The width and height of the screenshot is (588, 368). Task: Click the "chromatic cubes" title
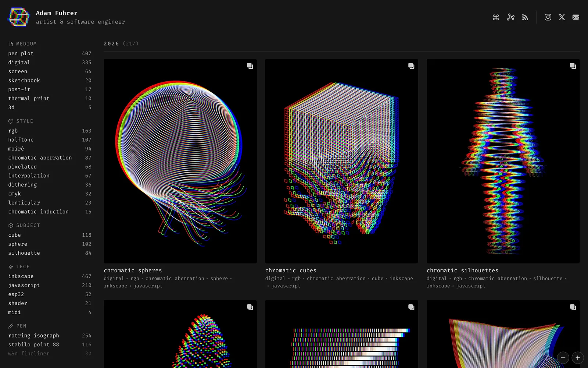coord(291,270)
